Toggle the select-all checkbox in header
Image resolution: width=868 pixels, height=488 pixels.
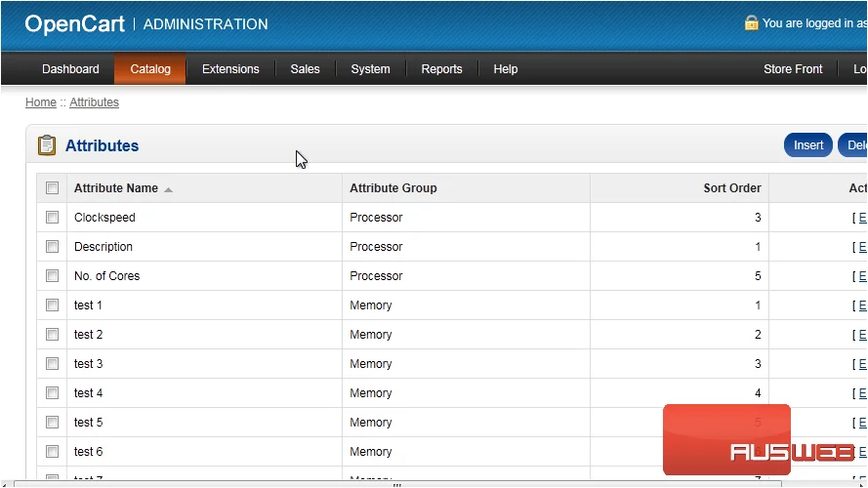52,188
